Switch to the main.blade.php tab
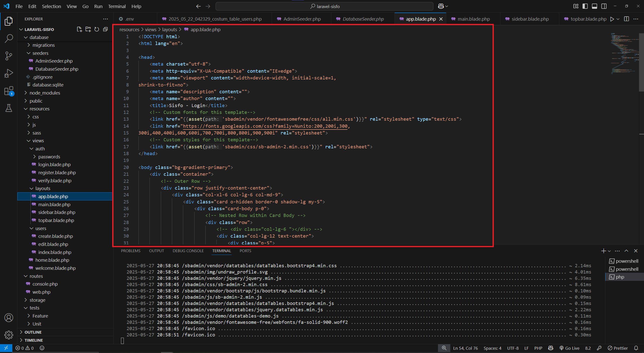 pos(473,19)
